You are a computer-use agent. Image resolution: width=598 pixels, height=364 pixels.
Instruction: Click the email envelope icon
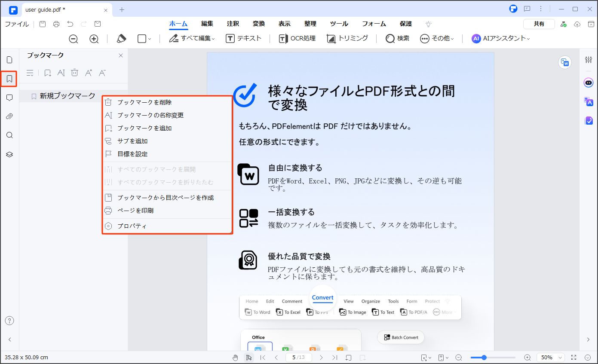pos(98,24)
